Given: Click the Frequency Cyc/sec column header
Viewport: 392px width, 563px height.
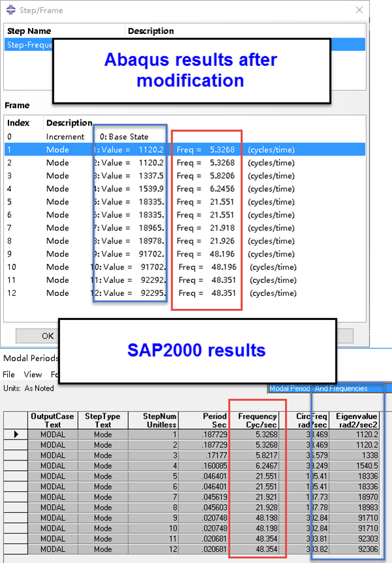Looking at the screenshot, I should tap(253, 421).
